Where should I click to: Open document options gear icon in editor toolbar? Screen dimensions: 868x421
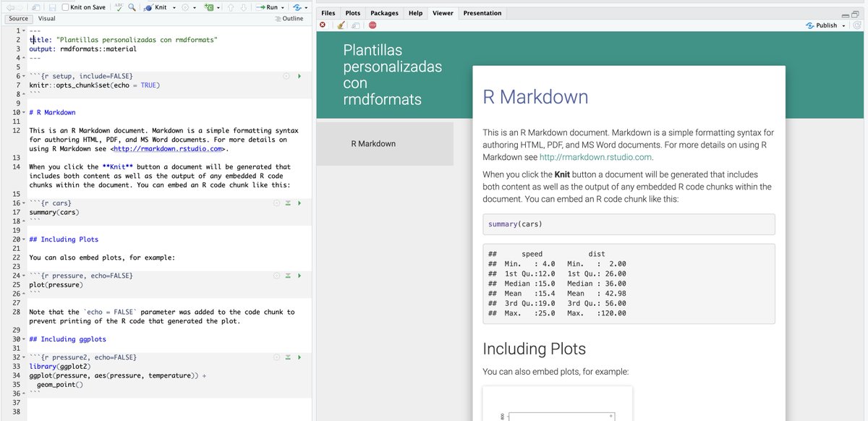(x=184, y=7)
